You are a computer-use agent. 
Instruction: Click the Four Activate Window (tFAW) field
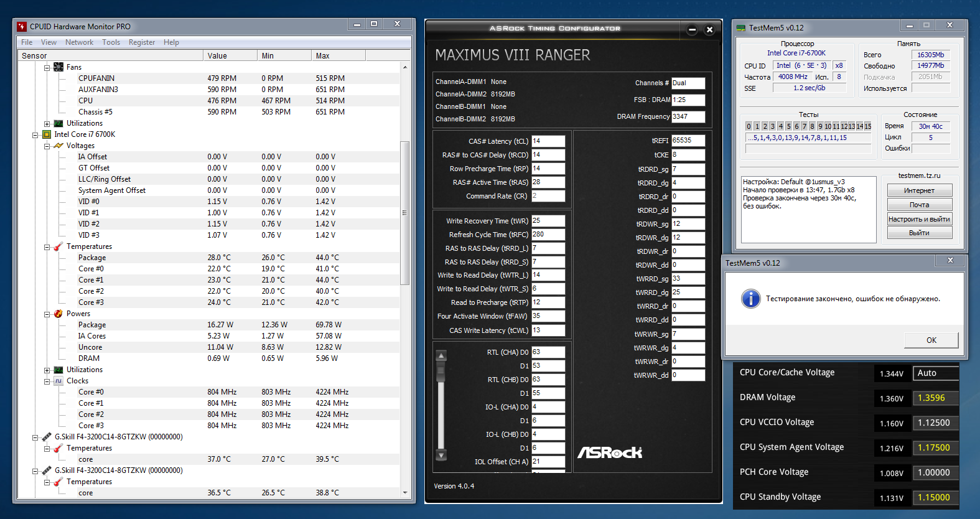(x=548, y=316)
